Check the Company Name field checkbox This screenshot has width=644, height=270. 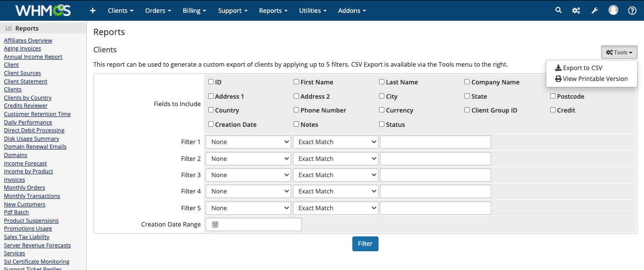point(467,82)
